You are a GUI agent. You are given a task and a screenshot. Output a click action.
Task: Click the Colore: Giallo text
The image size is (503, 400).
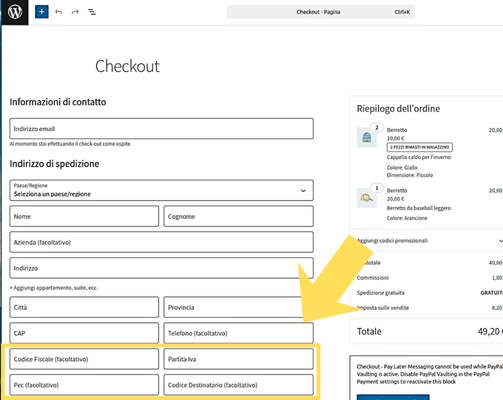[x=402, y=167]
